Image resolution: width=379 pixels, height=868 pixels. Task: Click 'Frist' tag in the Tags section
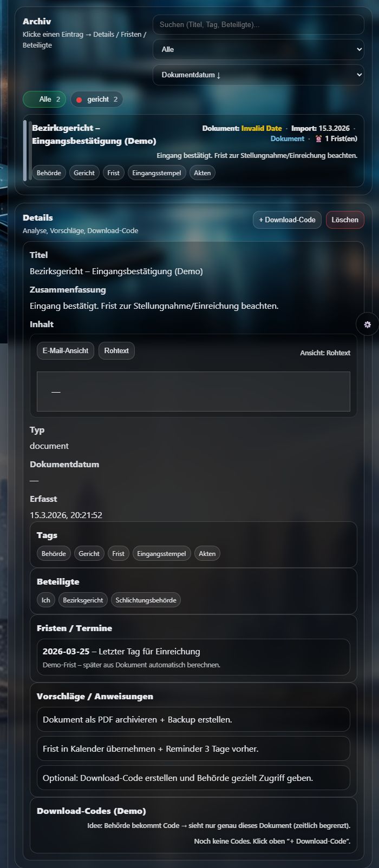pos(119,554)
